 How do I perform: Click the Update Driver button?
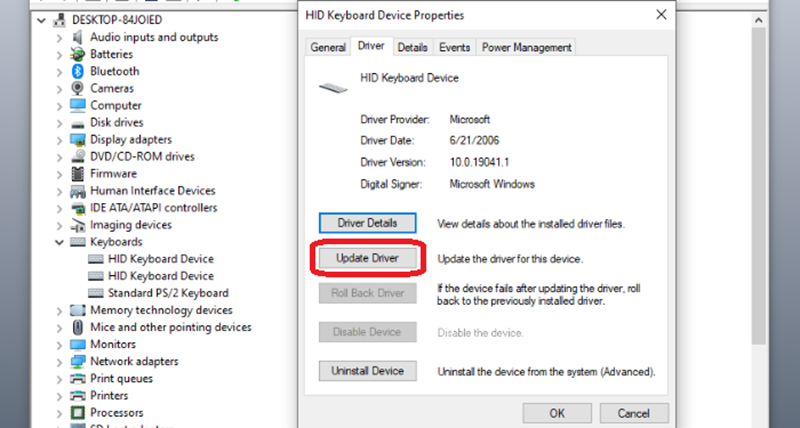point(367,258)
